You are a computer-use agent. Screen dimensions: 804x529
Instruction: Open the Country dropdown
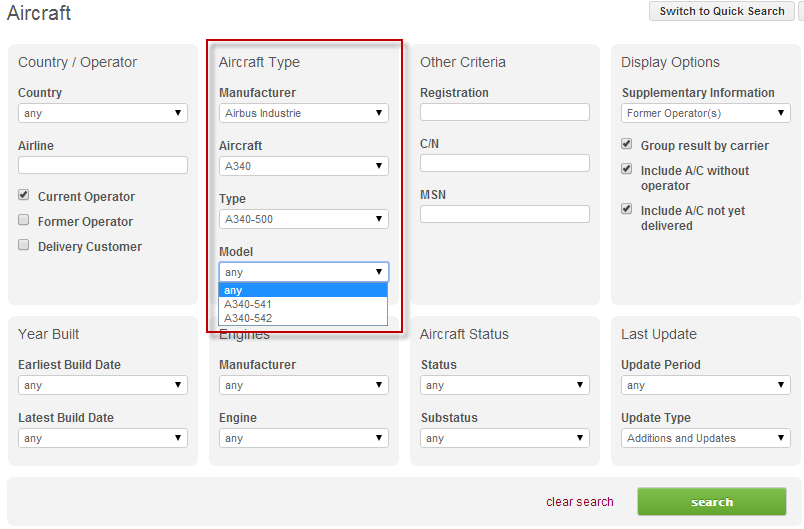pyautogui.click(x=102, y=113)
